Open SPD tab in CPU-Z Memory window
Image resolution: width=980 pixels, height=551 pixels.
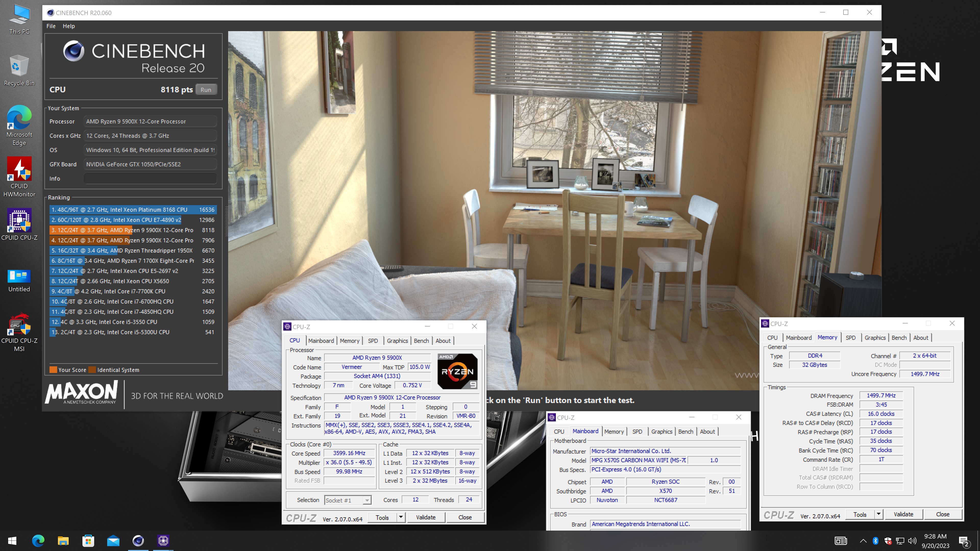(851, 338)
